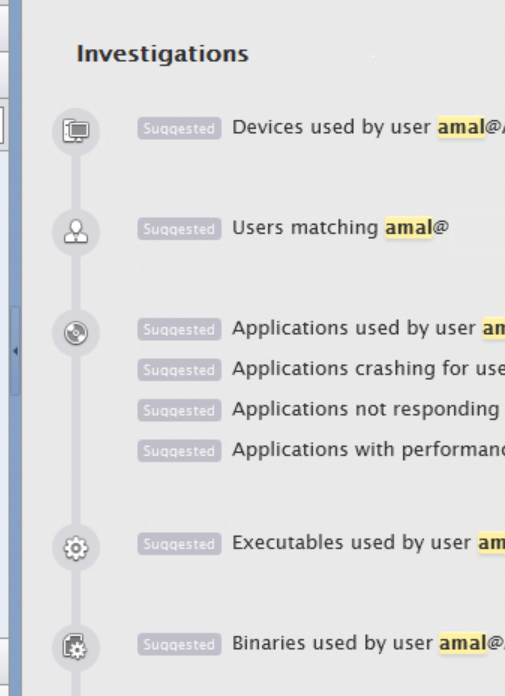Click Suggested badge beside Executables used
Image resolution: width=505 pixels, height=696 pixels.
(179, 544)
